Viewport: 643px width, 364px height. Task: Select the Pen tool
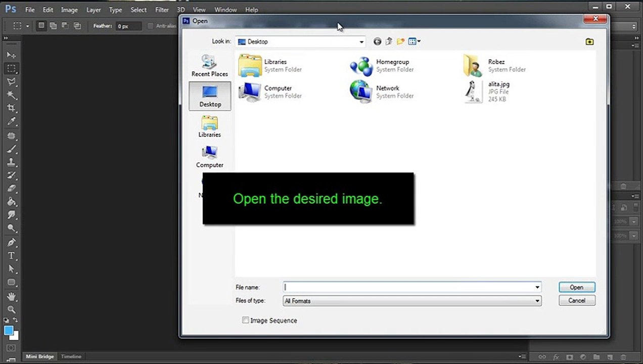pos(11,242)
